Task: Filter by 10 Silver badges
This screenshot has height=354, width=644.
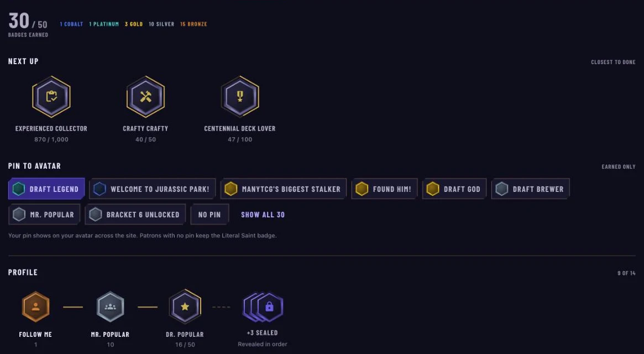Action: pyautogui.click(x=161, y=24)
